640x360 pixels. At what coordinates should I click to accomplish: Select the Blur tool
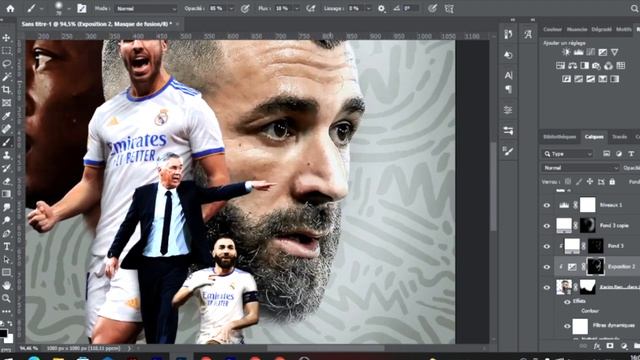pos(6,207)
